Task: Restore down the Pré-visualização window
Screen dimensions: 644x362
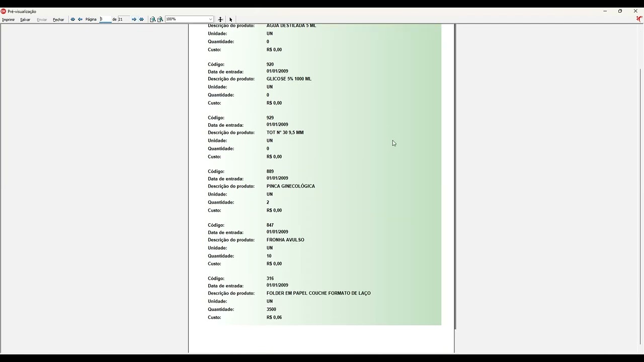Action: [x=620, y=11]
